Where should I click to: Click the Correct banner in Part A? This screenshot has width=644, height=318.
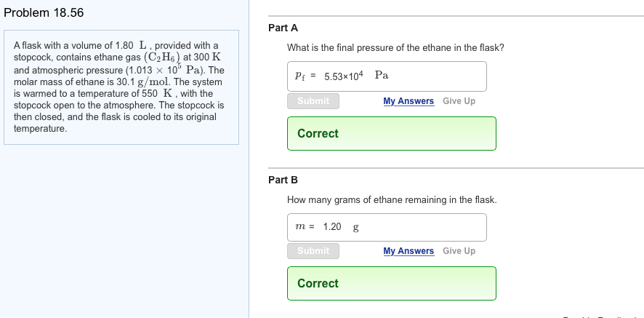pos(391,134)
